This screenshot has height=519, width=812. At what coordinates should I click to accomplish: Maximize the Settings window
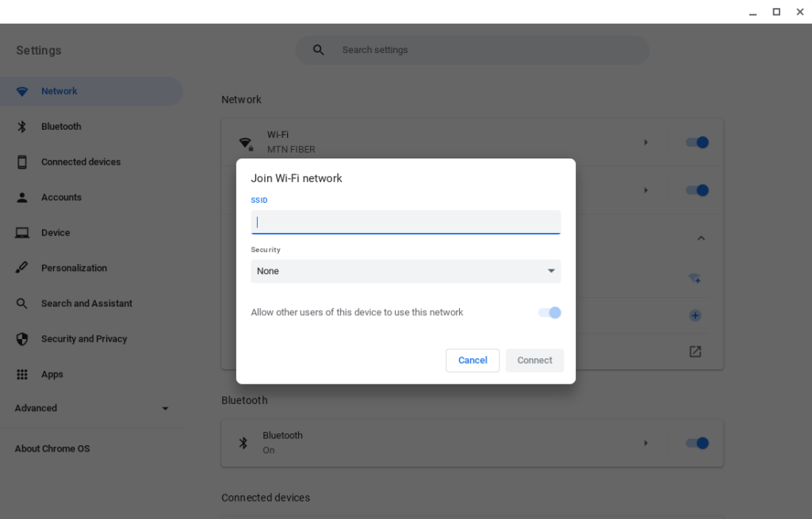coord(776,11)
